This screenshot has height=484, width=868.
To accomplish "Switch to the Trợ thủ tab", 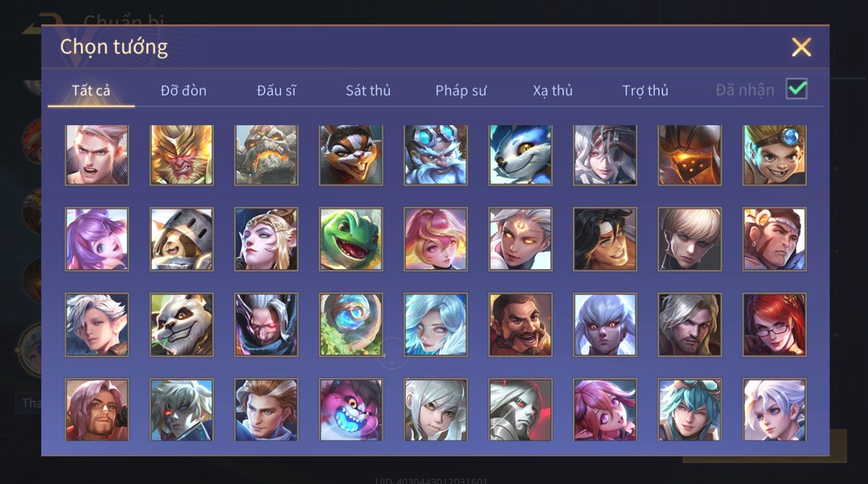I will pos(645,91).
